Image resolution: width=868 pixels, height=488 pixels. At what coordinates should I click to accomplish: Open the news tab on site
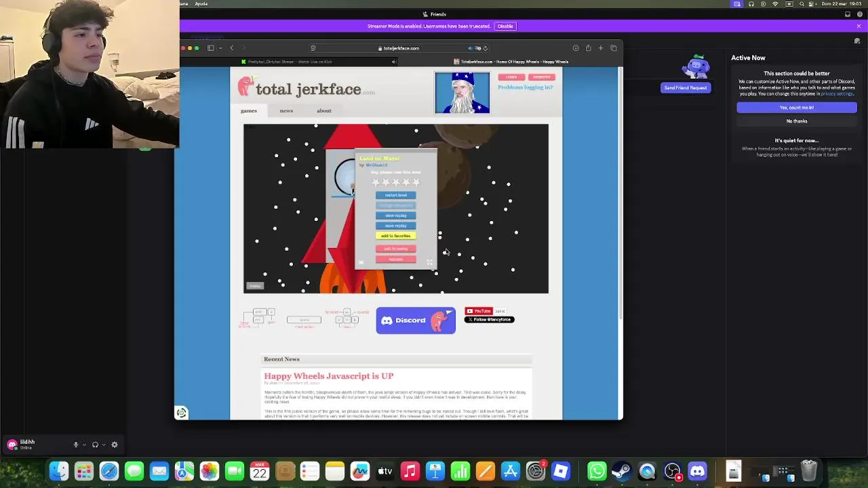click(x=286, y=110)
